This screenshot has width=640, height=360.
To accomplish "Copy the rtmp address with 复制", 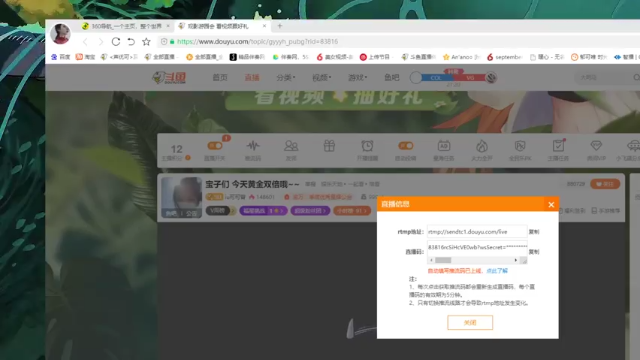I will click(x=534, y=231).
